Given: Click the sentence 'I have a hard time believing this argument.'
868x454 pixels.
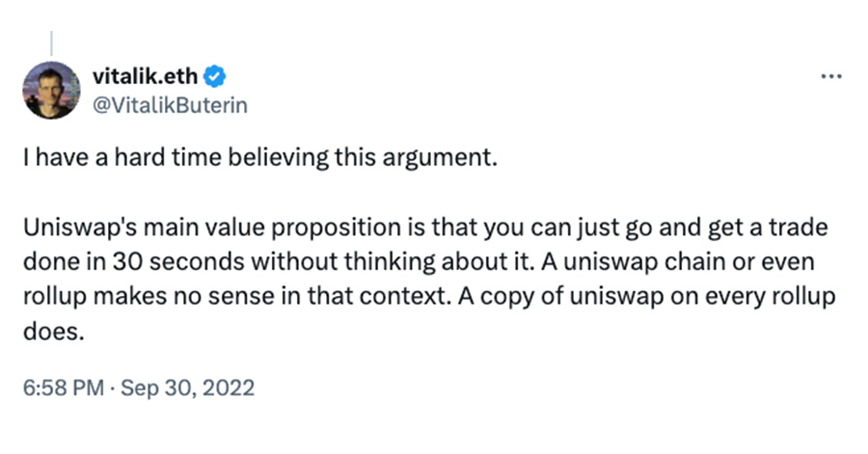Looking at the screenshot, I should [x=260, y=158].
